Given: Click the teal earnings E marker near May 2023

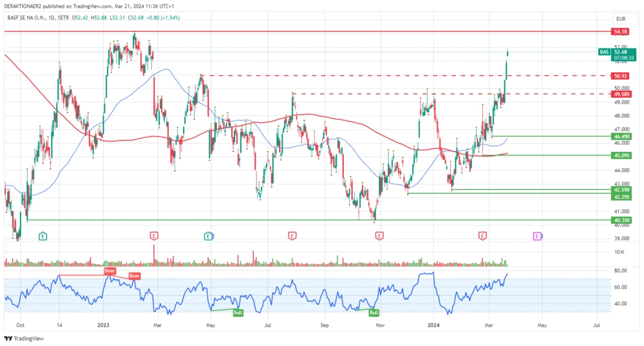Looking at the screenshot, I should click(x=209, y=236).
